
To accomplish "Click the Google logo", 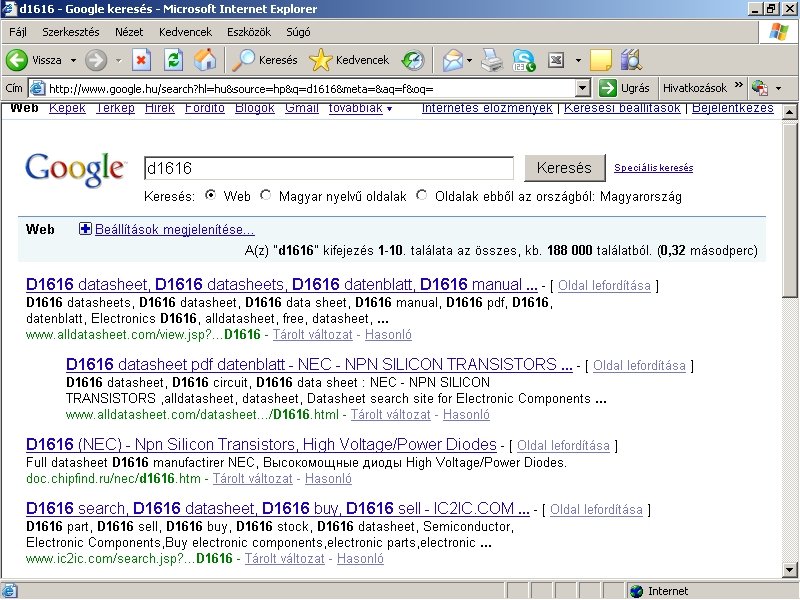I will pyautogui.click(x=75, y=169).
